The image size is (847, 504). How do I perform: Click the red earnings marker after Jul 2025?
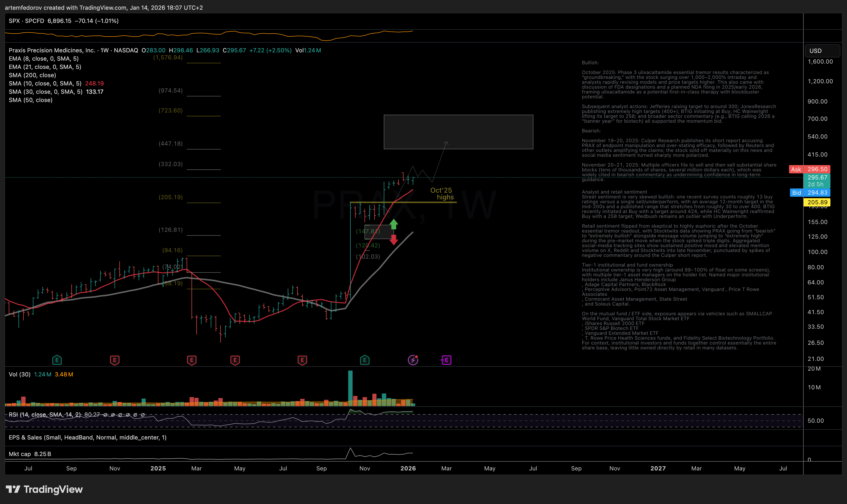[302, 360]
